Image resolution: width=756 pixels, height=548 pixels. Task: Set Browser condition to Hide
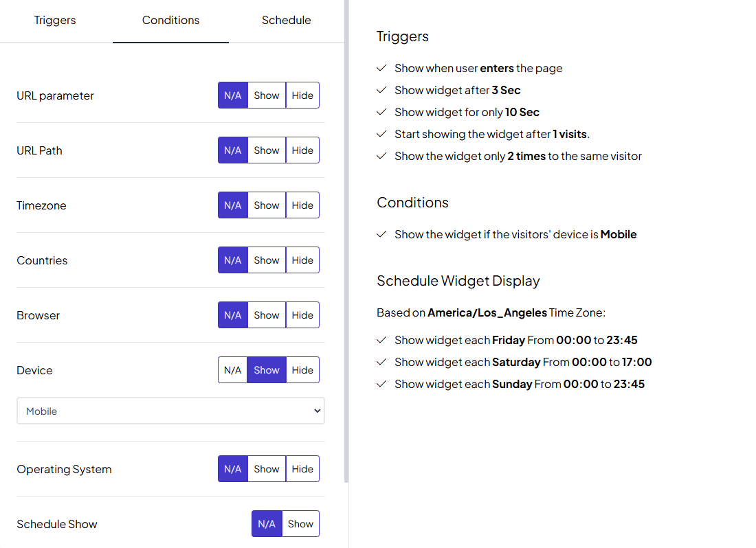point(302,315)
